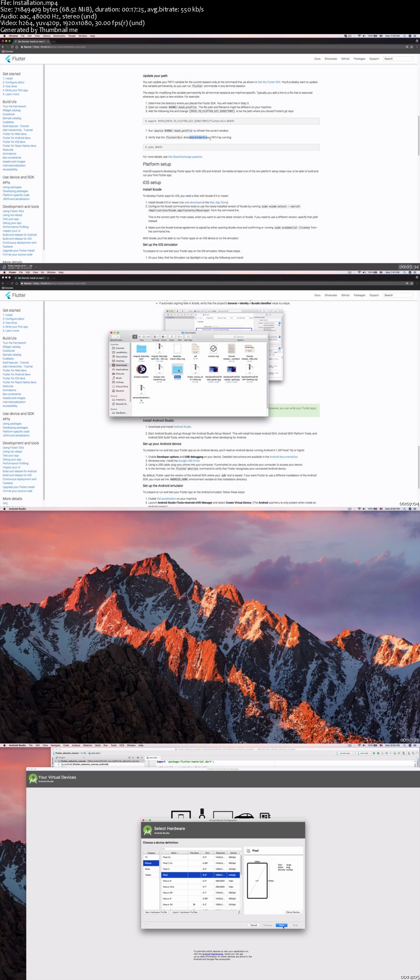Sort devices by Name column header
Image resolution: width=420 pixels, height=980 pixels.
tap(174, 853)
